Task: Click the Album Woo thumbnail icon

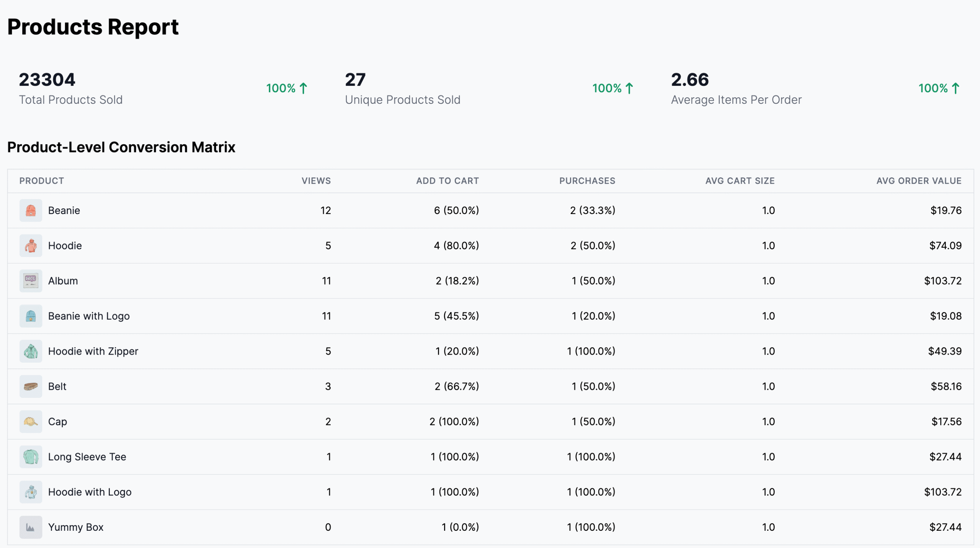Action: coord(31,281)
